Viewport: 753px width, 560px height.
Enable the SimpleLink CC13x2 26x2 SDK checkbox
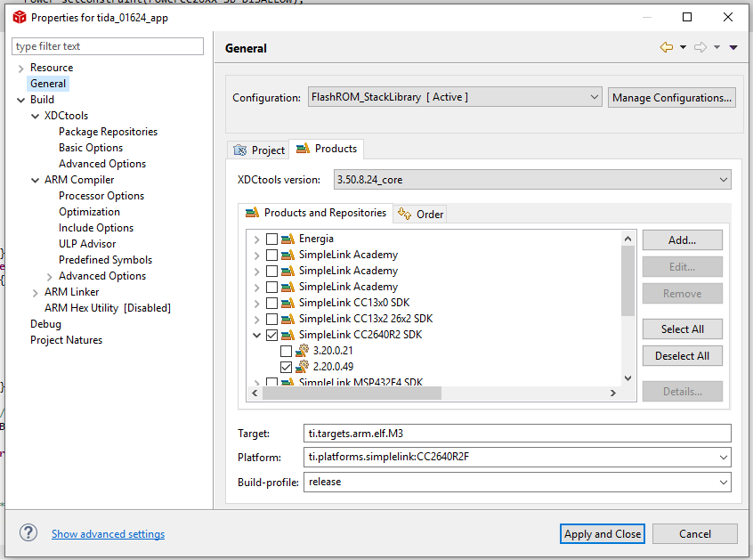pyautogui.click(x=271, y=319)
